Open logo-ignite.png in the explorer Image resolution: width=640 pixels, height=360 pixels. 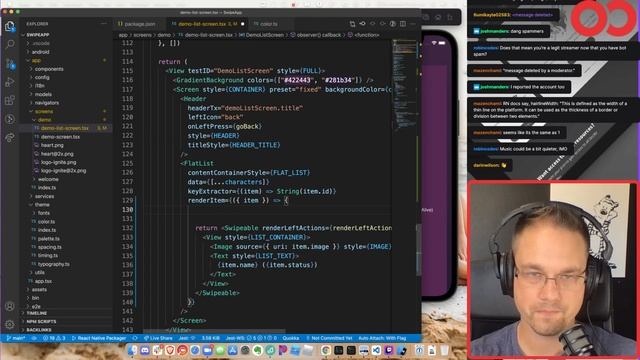[58, 162]
